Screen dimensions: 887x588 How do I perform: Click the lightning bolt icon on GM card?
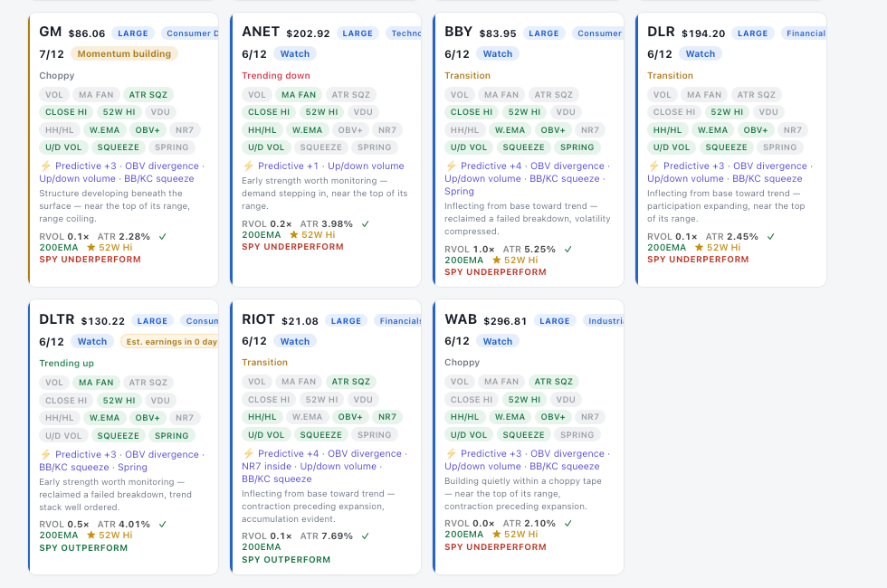[x=45, y=166]
